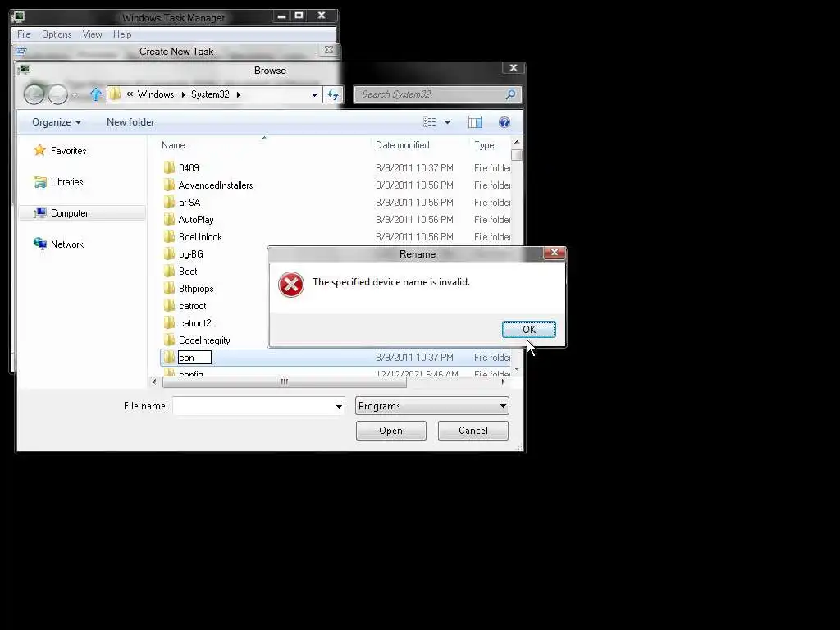Select Libraries in the navigation pane
840x630 pixels.
[67, 182]
